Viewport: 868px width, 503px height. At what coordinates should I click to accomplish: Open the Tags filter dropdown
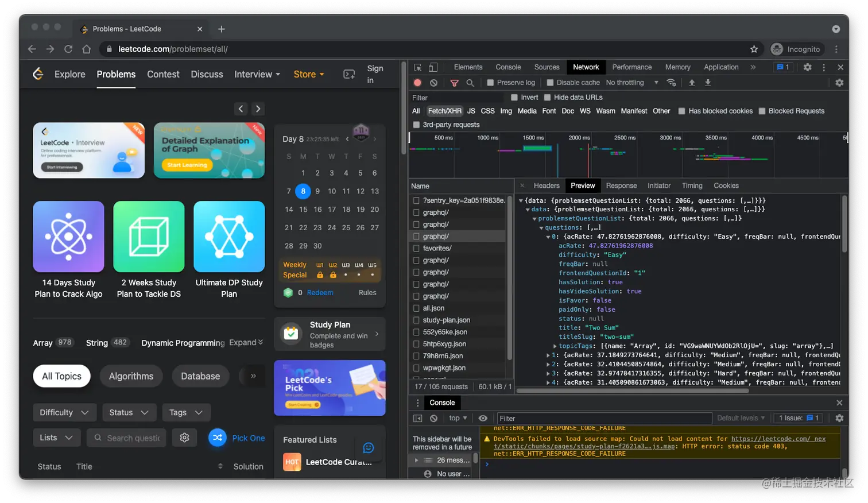186,412
